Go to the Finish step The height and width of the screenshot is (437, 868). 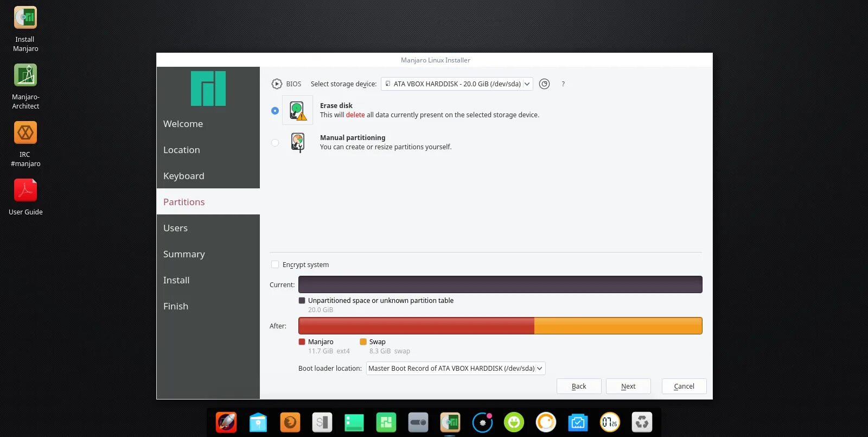208,306
